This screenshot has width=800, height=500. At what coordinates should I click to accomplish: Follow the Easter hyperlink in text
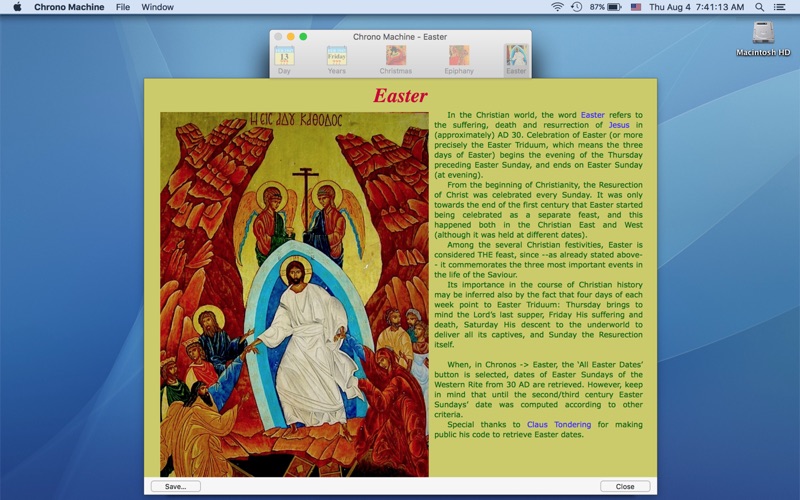[592, 115]
